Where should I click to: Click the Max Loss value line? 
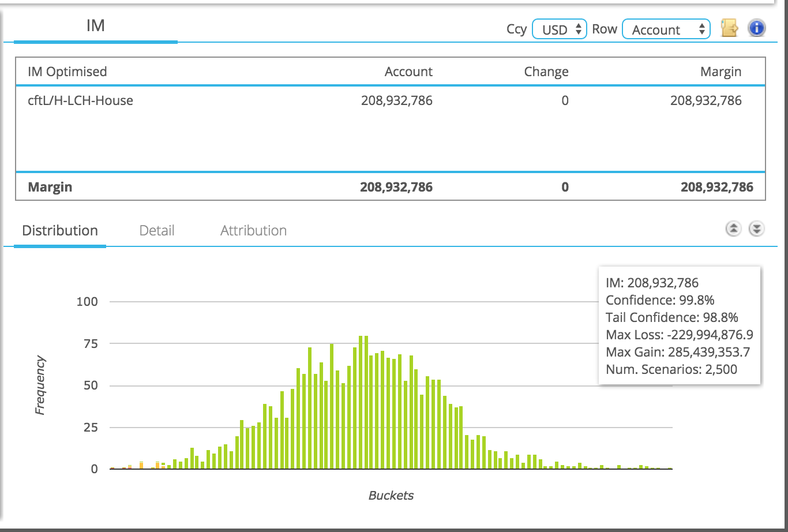pyautogui.click(x=680, y=335)
